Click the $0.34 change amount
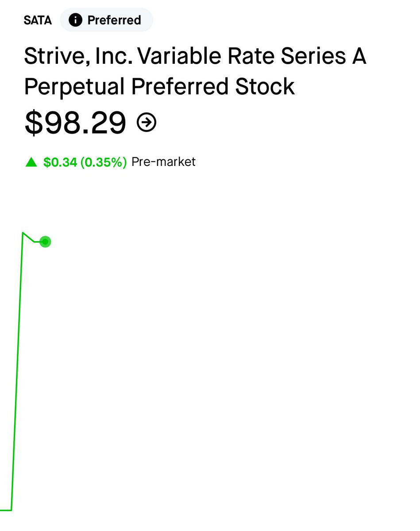This screenshot has height=531, width=420. [60, 162]
